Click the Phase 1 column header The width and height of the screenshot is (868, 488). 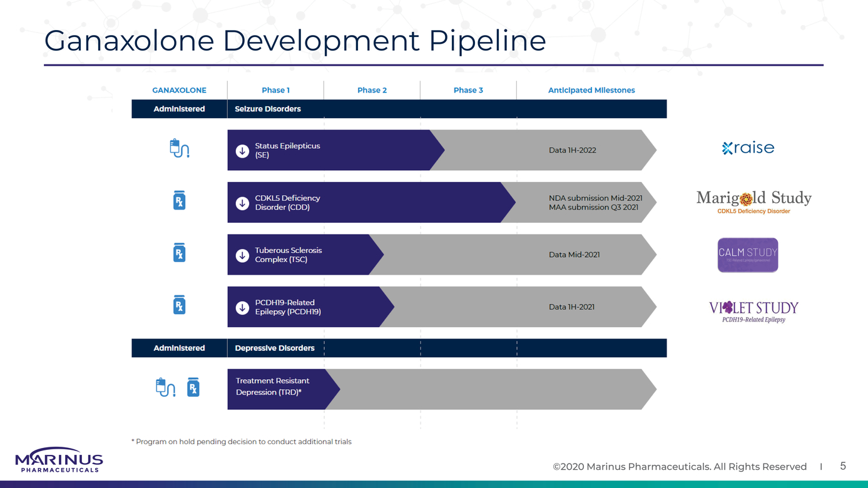pyautogui.click(x=275, y=90)
